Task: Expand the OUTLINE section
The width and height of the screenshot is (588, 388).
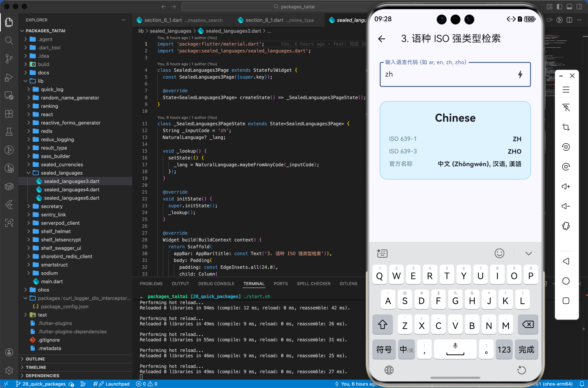Action: [x=35, y=359]
